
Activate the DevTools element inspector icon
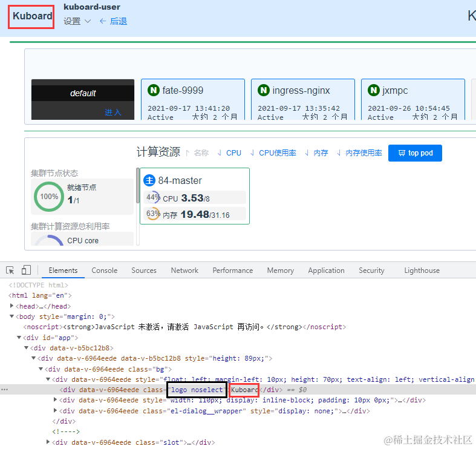click(10, 270)
